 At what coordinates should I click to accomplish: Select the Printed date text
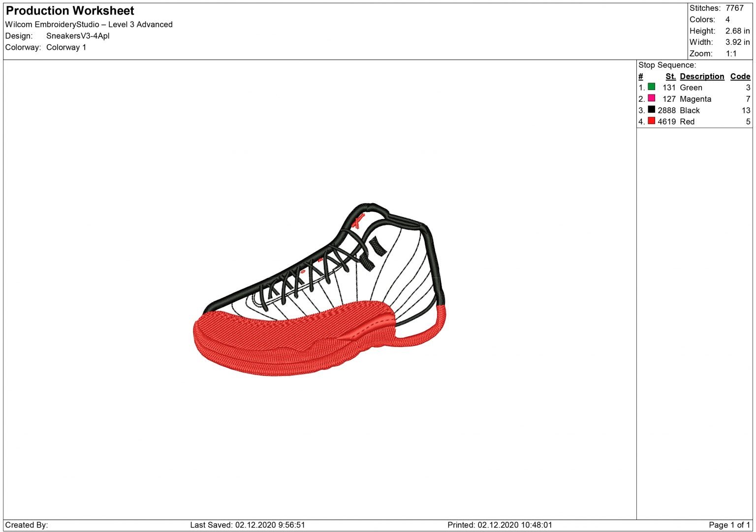pyautogui.click(x=500, y=525)
